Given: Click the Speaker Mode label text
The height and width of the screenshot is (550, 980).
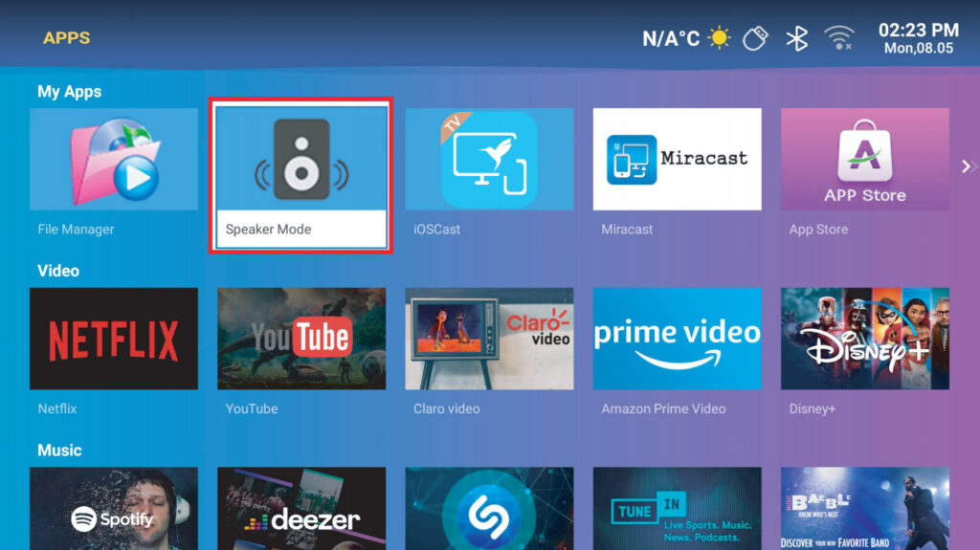Looking at the screenshot, I should [x=268, y=230].
